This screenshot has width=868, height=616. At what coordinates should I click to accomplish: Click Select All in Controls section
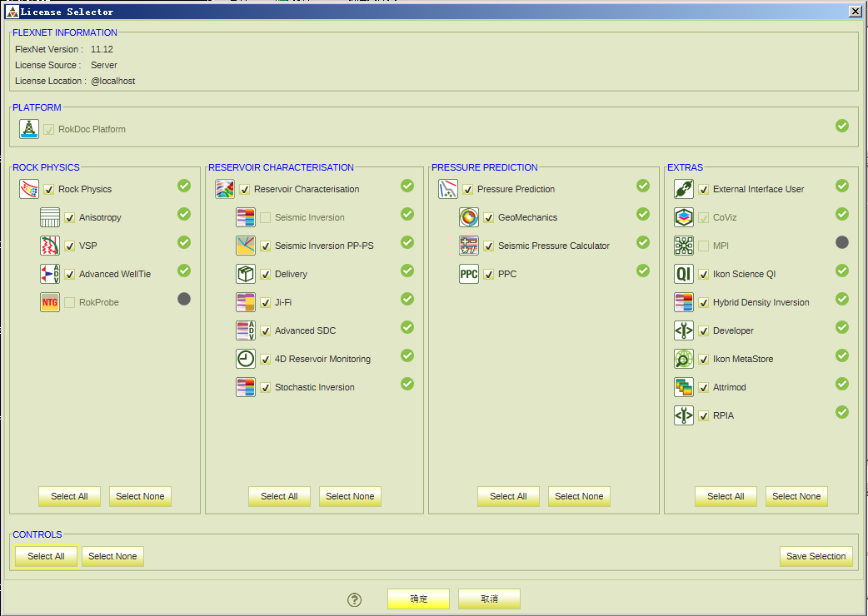click(x=47, y=556)
